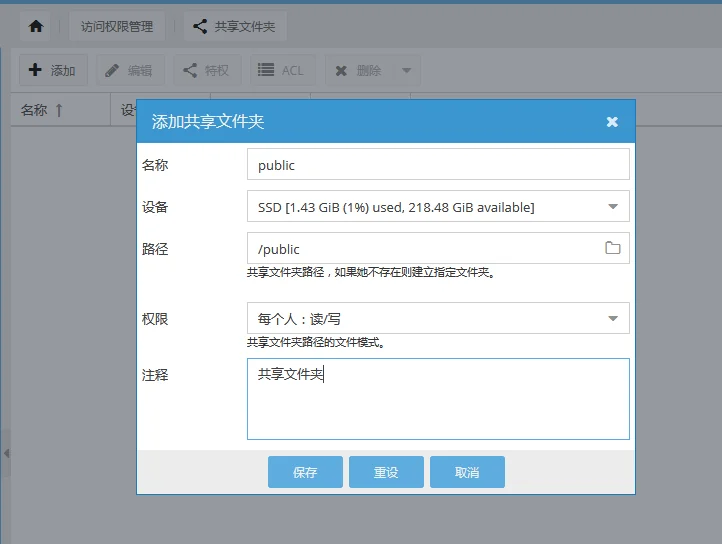Viewport: 722px width, 544px height.
Task: Open 共享文件夹 breadcrumb
Action: [x=235, y=26]
